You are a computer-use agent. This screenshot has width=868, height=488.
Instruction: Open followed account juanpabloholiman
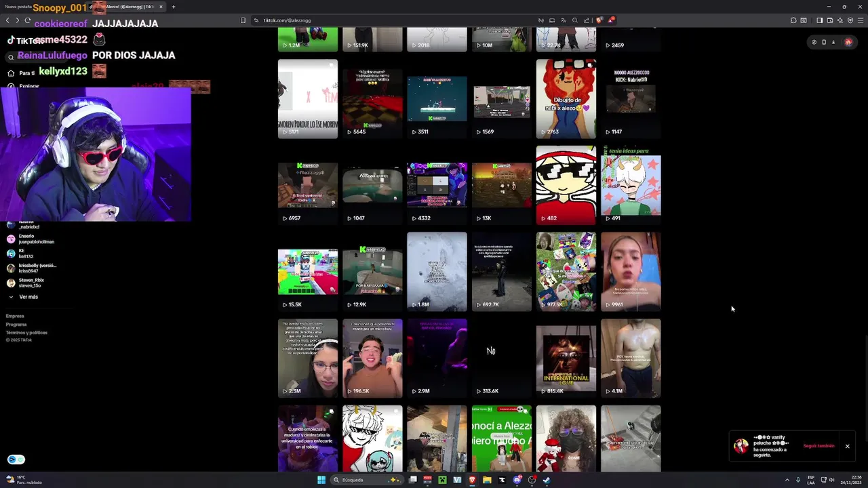point(31,239)
